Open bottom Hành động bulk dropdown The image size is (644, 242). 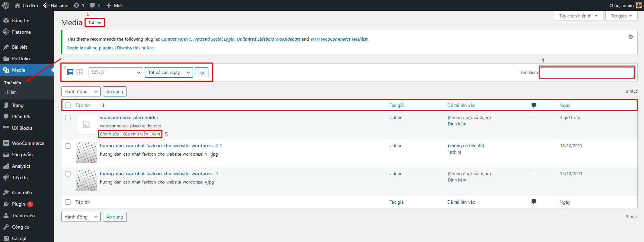pos(81,217)
